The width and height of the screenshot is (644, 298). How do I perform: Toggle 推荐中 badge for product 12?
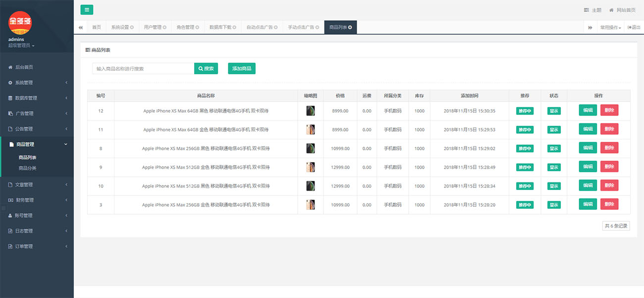[525, 111]
